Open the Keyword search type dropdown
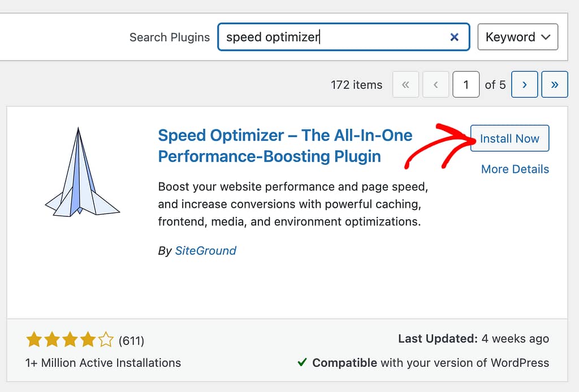The width and height of the screenshot is (579, 392). [x=518, y=37]
